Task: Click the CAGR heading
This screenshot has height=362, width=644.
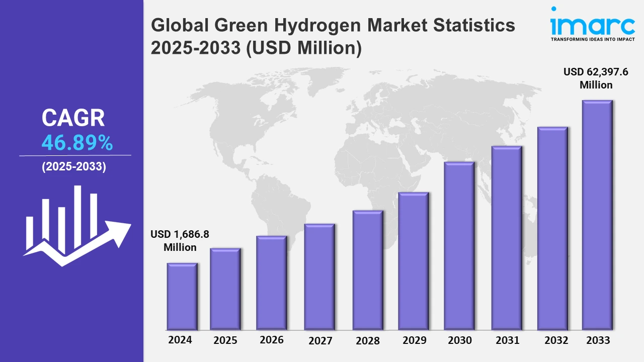Action: point(73,118)
